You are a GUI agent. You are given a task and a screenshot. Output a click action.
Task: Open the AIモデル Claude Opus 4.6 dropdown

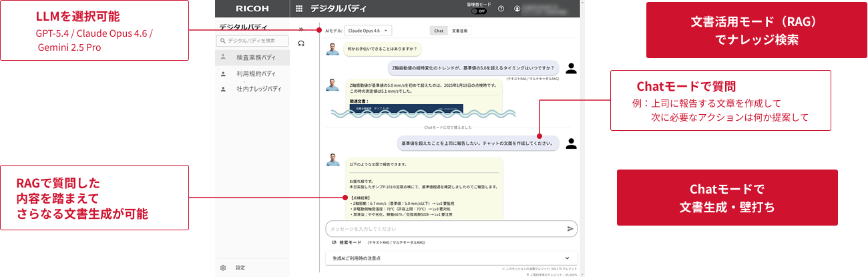click(369, 31)
